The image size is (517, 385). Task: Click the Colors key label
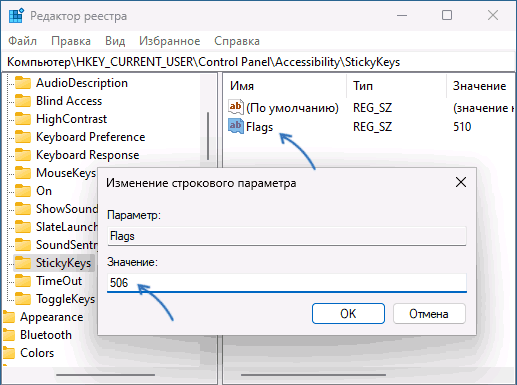37,353
